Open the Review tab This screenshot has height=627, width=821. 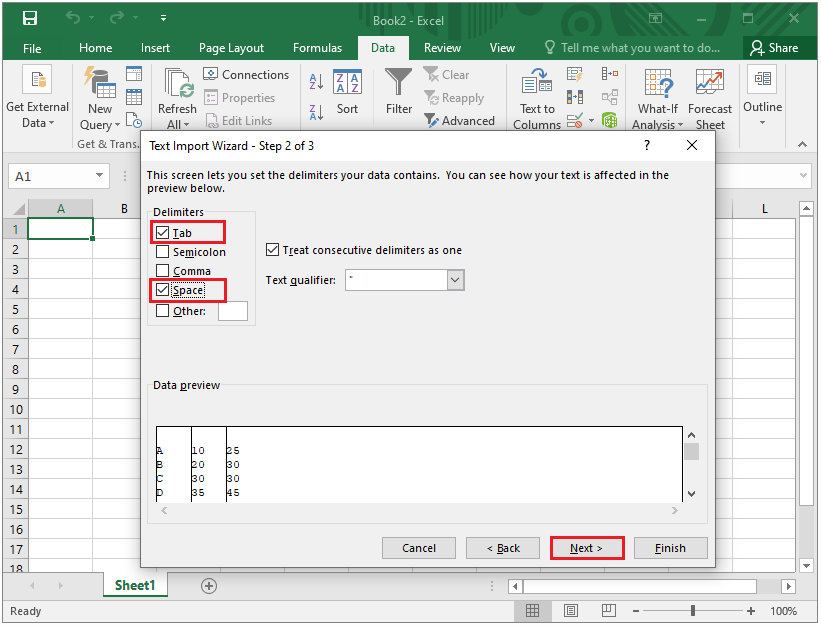pos(442,47)
